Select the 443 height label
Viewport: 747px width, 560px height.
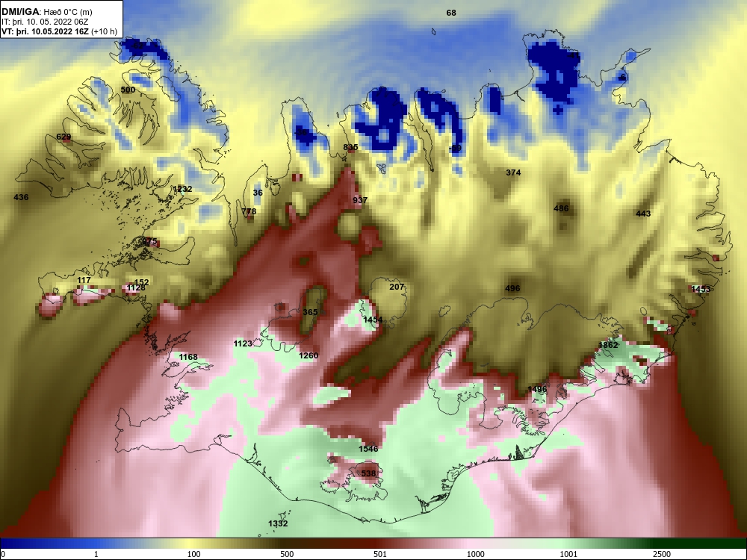[643, 214]
